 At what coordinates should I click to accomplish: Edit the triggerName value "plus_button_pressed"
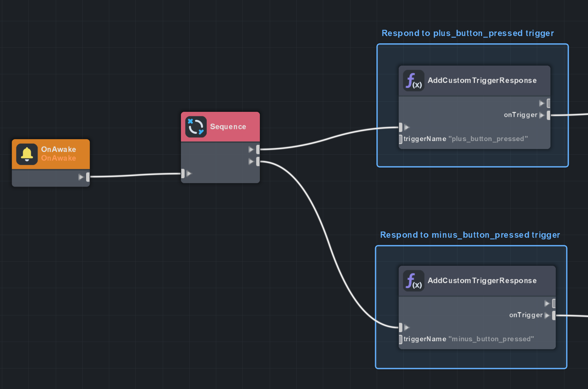tap(488, 139)
